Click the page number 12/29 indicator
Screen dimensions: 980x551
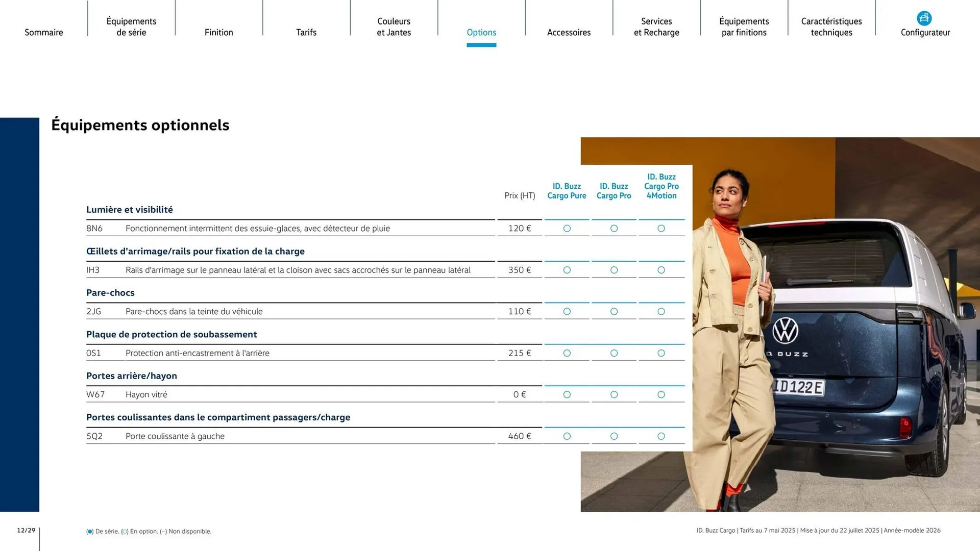tap(26, 531)
